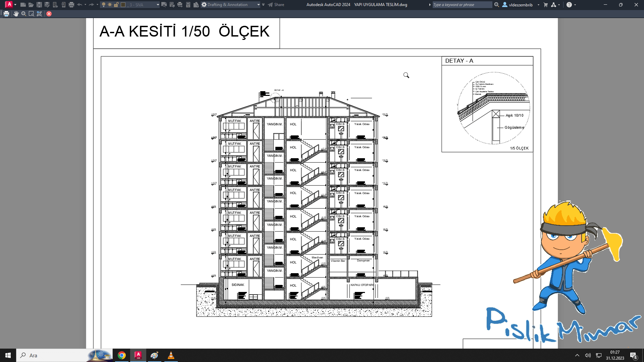This screenshot has width=644, height=362.
Task: Click the Pan hand tool
Action: coord(16,14)
